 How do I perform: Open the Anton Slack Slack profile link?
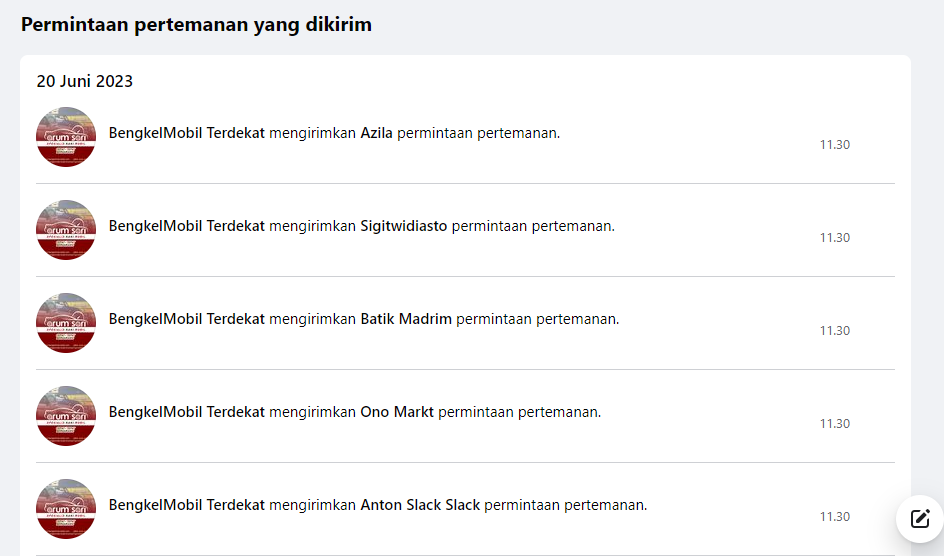[x=420, y=505]
